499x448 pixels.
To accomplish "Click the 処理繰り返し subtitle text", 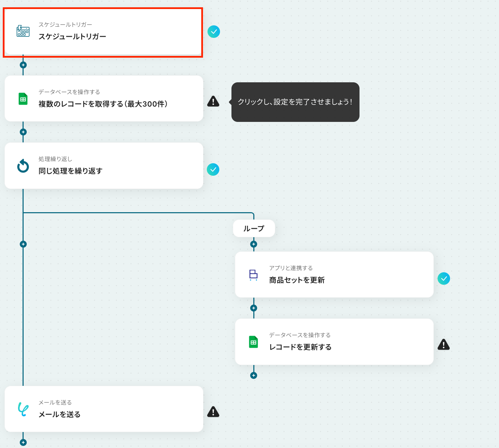I will (56, 159).
